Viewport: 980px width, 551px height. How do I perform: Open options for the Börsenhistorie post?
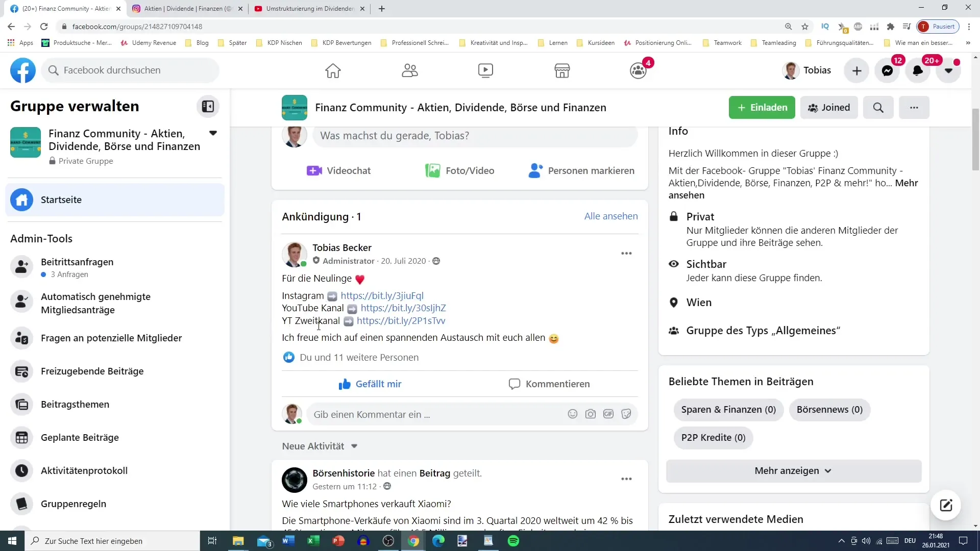pyautogui.click(x=626, y=479)
